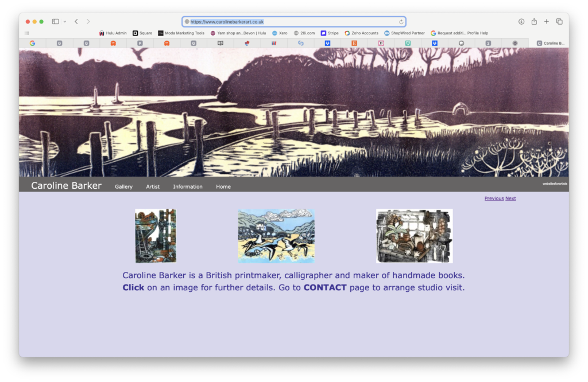Open the ShopWired Partner bookmark
The image size is (588, 382).
click(x=404, y=33)
